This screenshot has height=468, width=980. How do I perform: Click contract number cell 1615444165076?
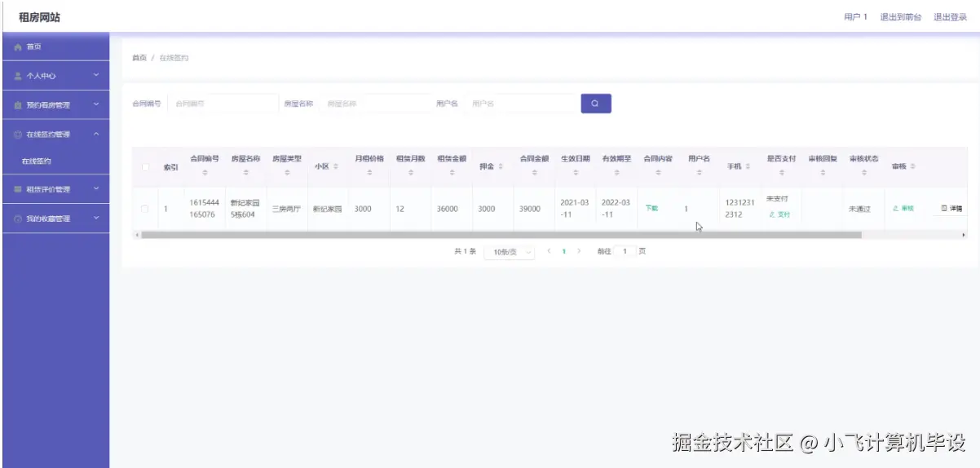point(203,209)
